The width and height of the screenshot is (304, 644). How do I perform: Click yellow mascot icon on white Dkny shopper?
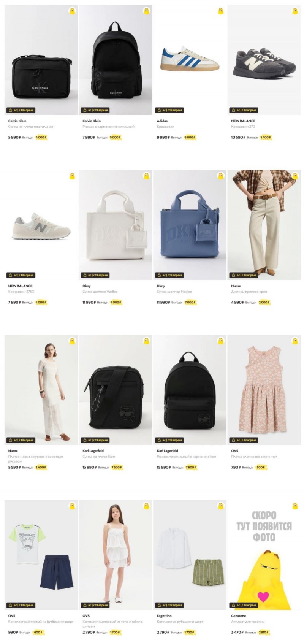pyautogui.click(x=146, y=176)
